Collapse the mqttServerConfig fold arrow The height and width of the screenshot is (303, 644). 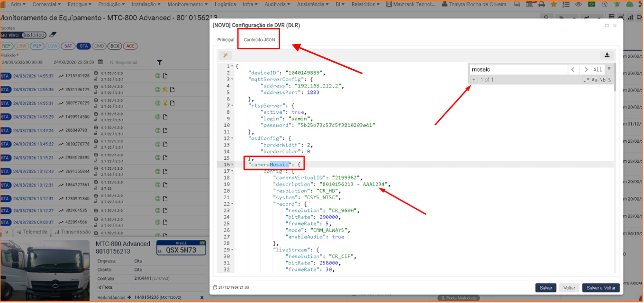[232, 79]
